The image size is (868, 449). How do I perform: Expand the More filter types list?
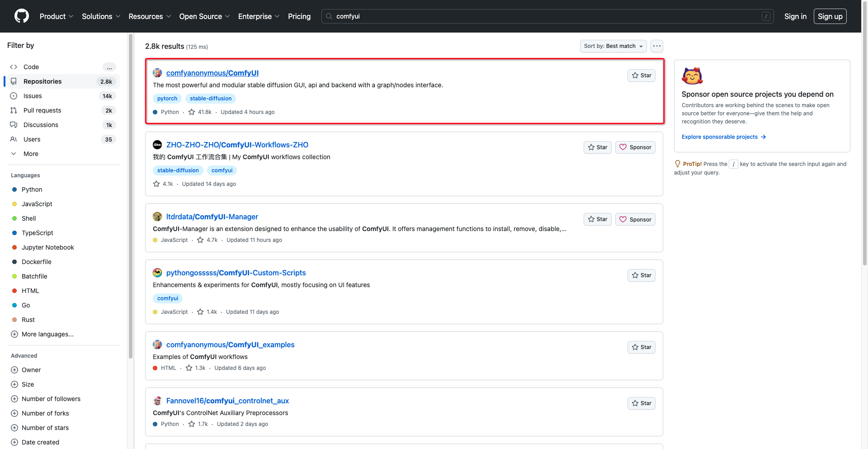pos(30,154)
